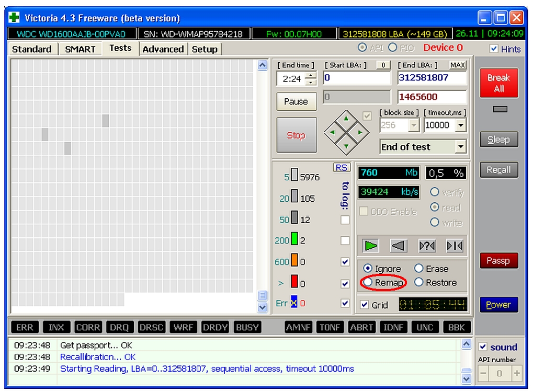Image resolution: width=533 pixels, height=392 pixels.
Task: Click in the End LBA input field
Action: tap(432, 78)
